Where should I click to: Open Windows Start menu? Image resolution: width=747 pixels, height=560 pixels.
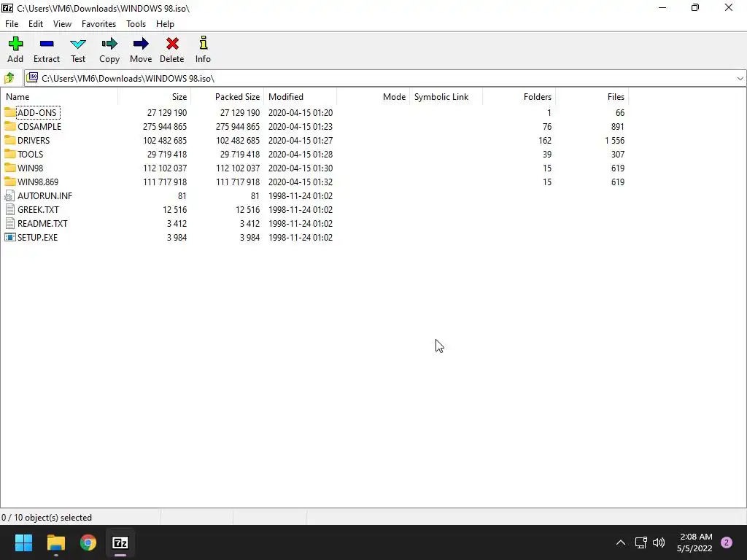click(23, 542)
